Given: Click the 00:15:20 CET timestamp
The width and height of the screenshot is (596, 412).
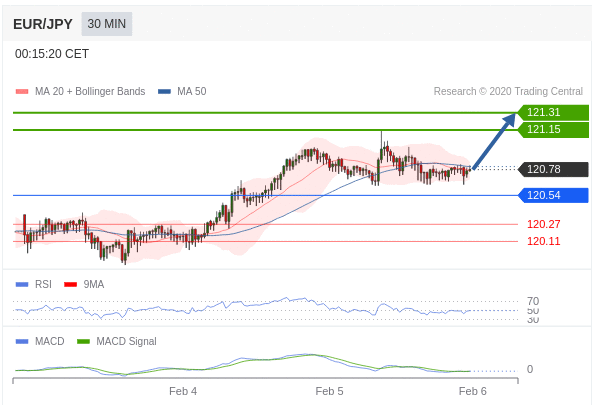Looking at the screenshot, I should coord(52,54).
